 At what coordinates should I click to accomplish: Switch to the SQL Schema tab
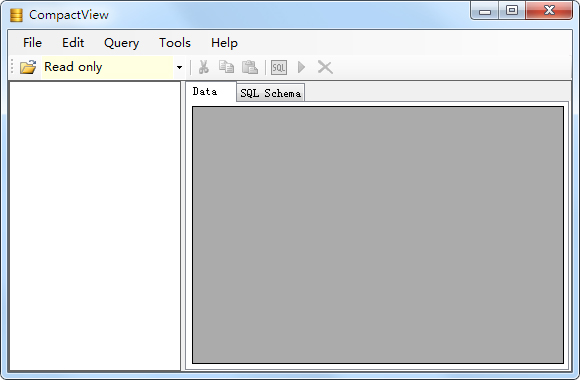pyautogui.click(x=270, y=93)
